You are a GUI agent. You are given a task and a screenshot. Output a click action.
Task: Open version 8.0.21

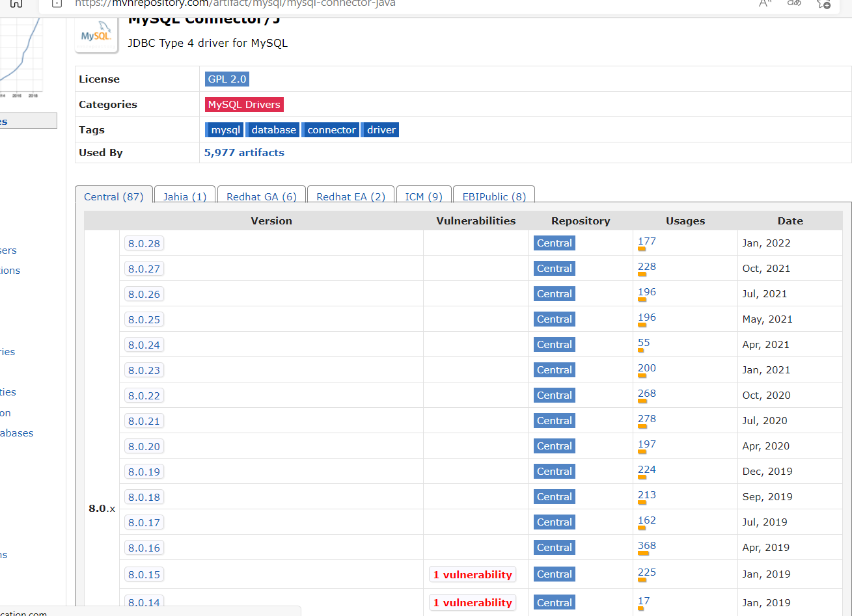144,421
